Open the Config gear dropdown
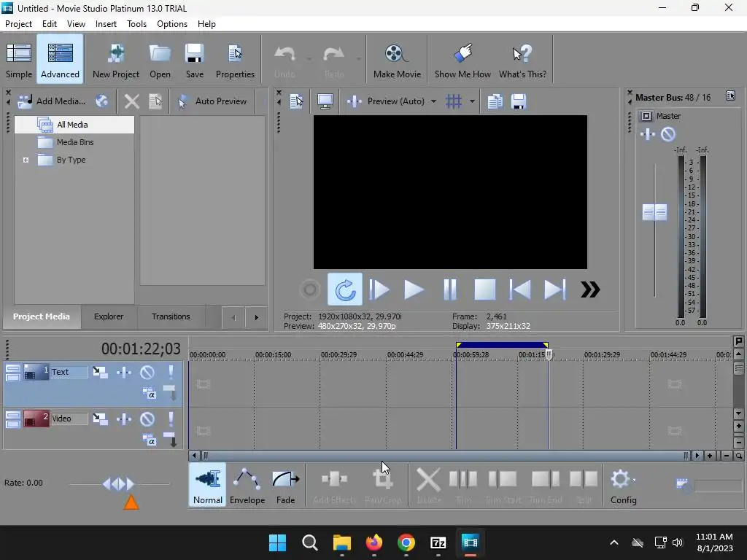Image resolution: width=747 pixels, height=560 pixels. [624, 486]
